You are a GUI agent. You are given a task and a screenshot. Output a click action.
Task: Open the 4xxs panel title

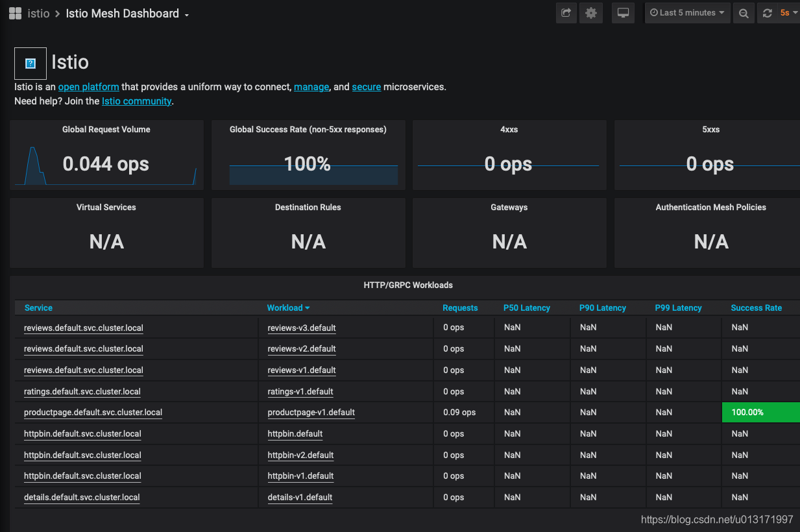[509, 130]
